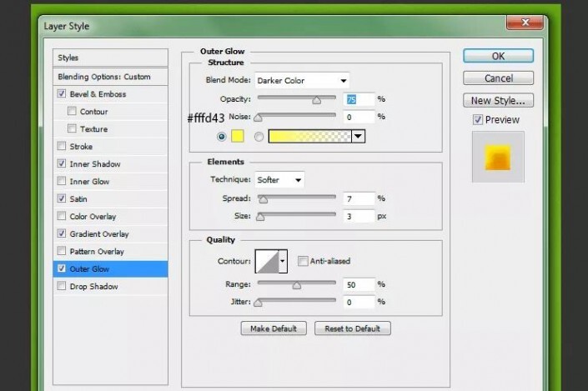Uncheck the Bevel & Emboss effect
588x391 pixels.
[x=61, y=94]
